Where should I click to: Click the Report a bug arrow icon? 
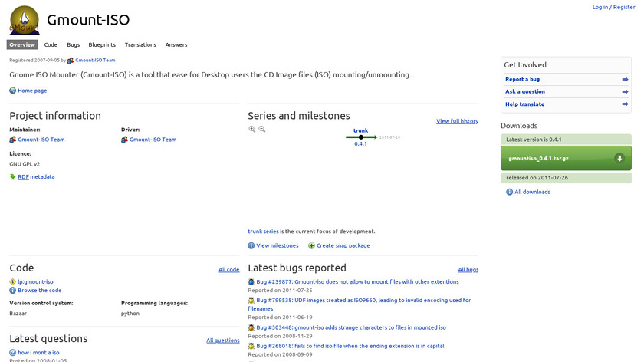625,79
